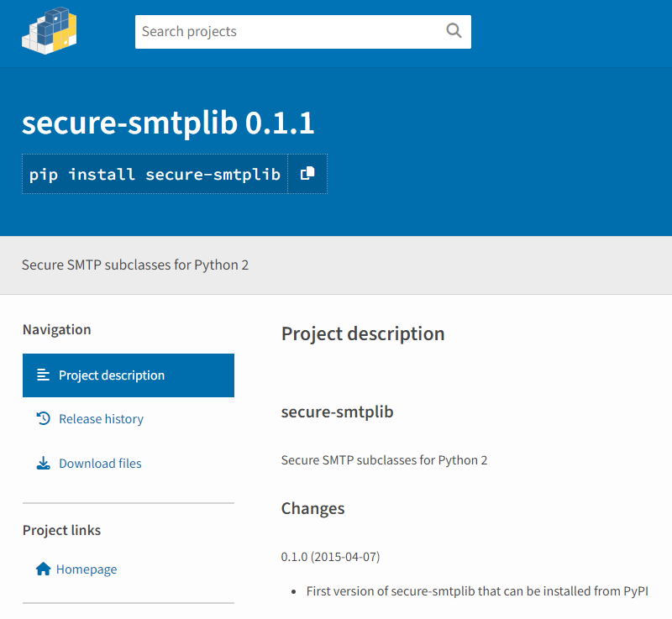Click the PyPI logo
Viewport: 672px width, 619px height.
pyautogui.click(x=50, y=31)
